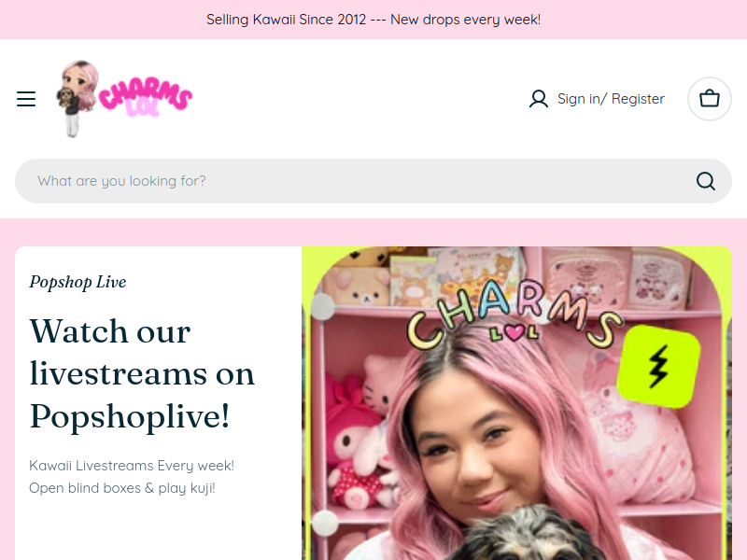Open the shopping bag cart
Screen dimensions: 747x560
click(710, 99)
